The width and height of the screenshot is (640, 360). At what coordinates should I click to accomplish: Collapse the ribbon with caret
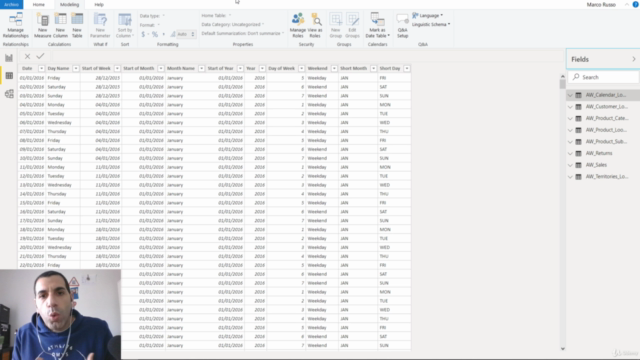627,4
